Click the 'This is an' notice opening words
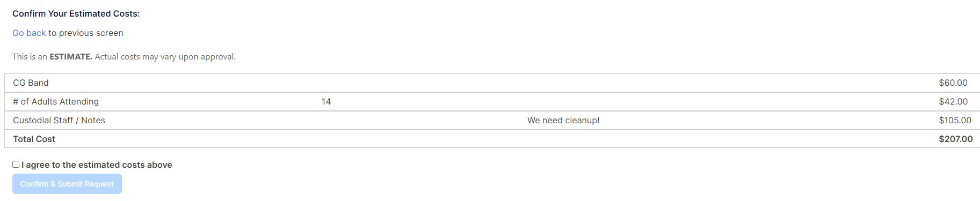The width and height of the screenshot is (980, 201). click(30, 56)
